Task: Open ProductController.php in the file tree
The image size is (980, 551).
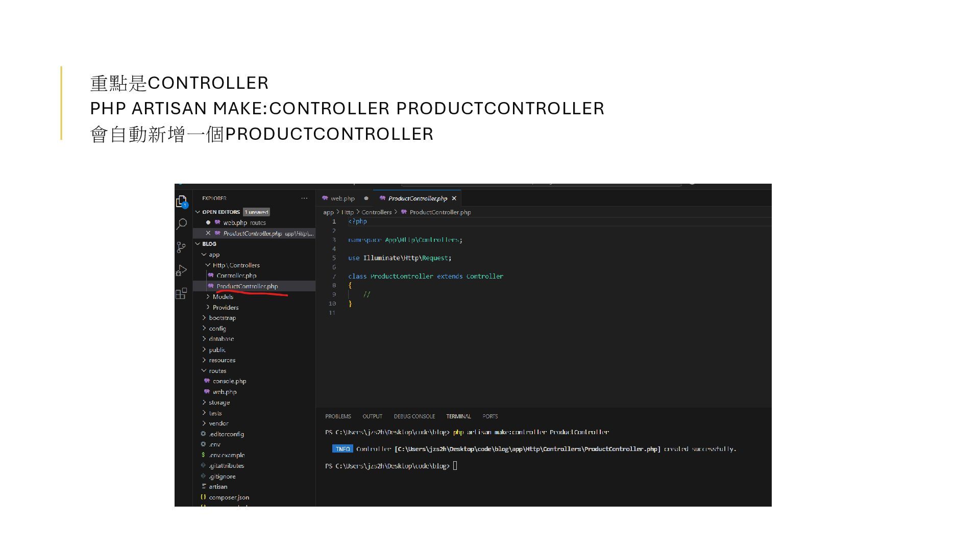Action: pos(247,286)
